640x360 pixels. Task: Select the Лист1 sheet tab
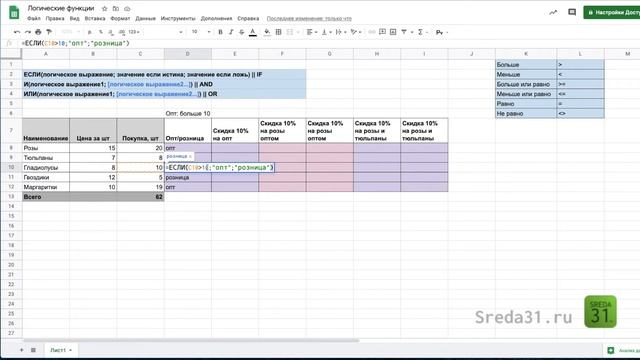coord(60,350)
